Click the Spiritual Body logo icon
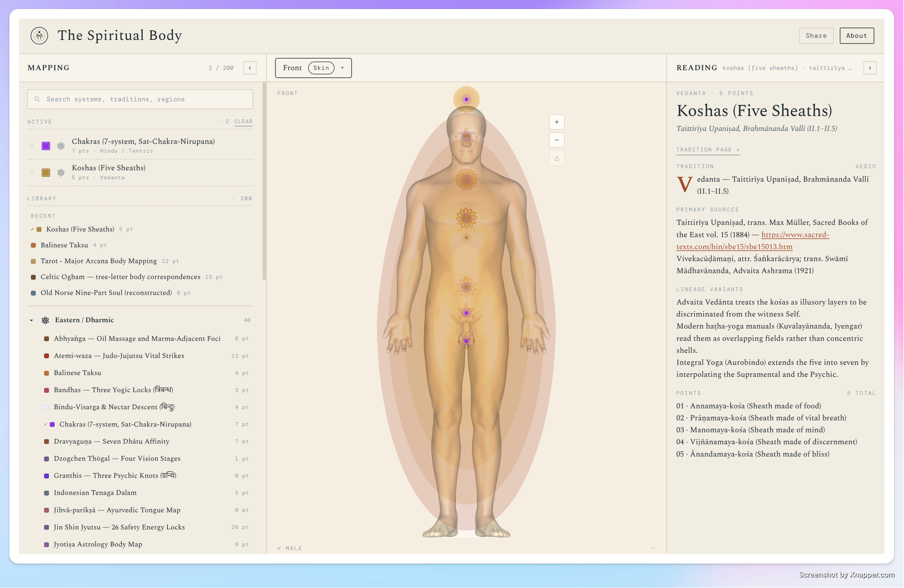 coord(39,36)
